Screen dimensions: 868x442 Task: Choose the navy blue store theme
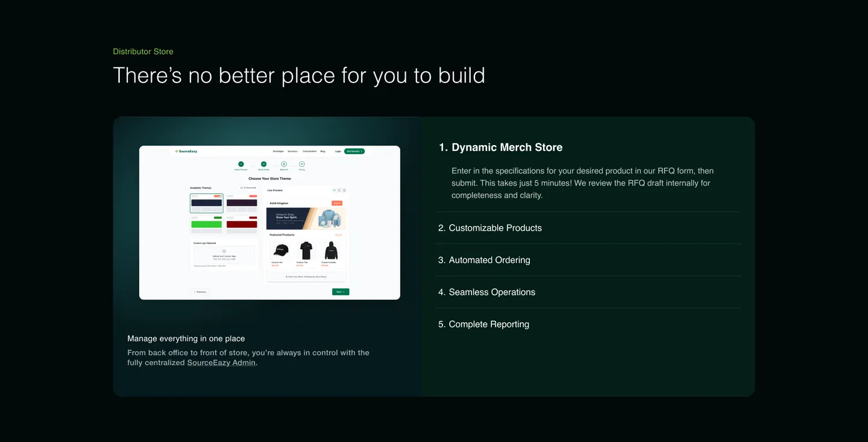pos(207,204)
